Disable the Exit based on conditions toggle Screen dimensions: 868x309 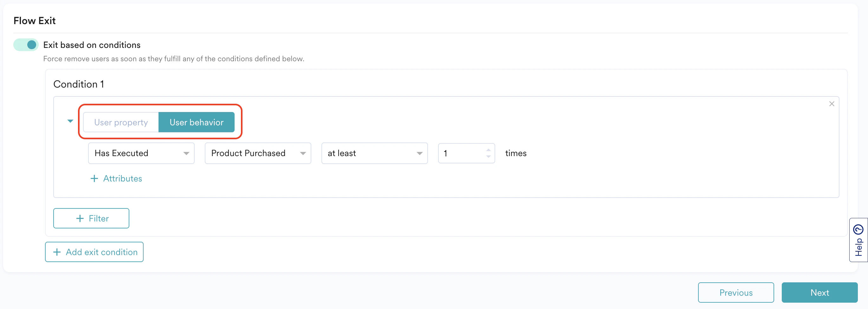coord(26,44)
